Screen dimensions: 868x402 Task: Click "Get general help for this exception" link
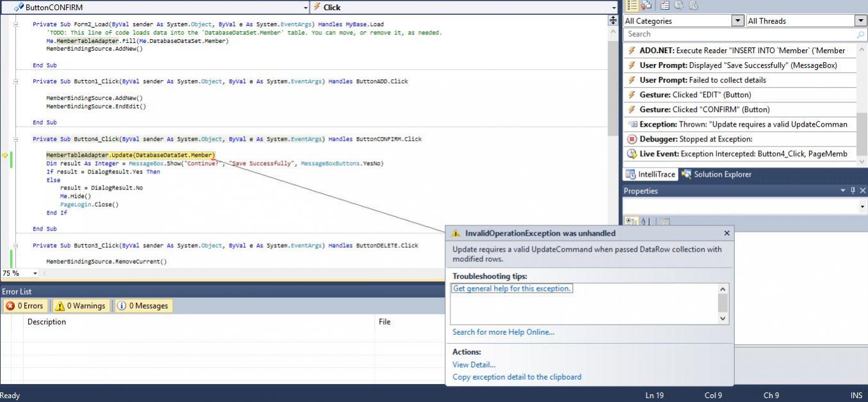[x=512, y=289]
